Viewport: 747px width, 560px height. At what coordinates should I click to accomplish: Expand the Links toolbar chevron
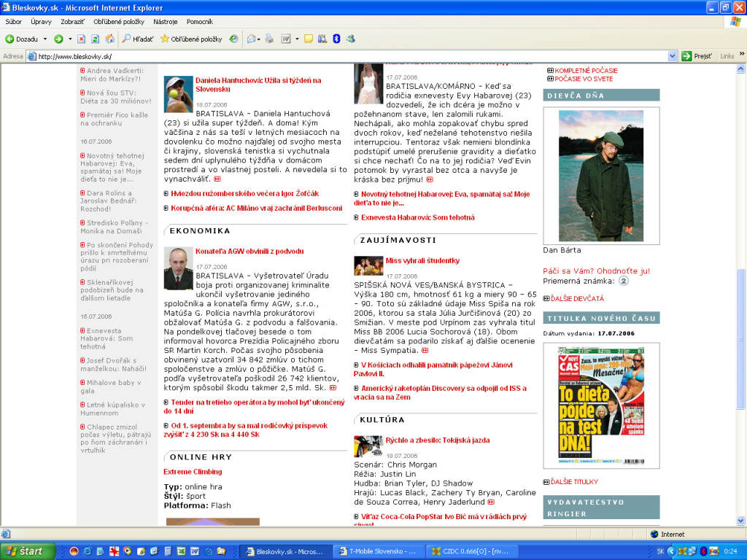(742, 55)
